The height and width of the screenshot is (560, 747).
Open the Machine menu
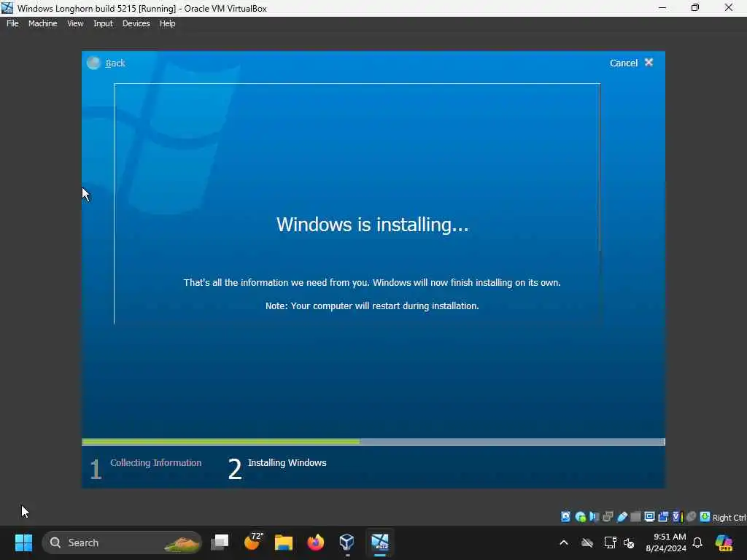click(43, 23)
